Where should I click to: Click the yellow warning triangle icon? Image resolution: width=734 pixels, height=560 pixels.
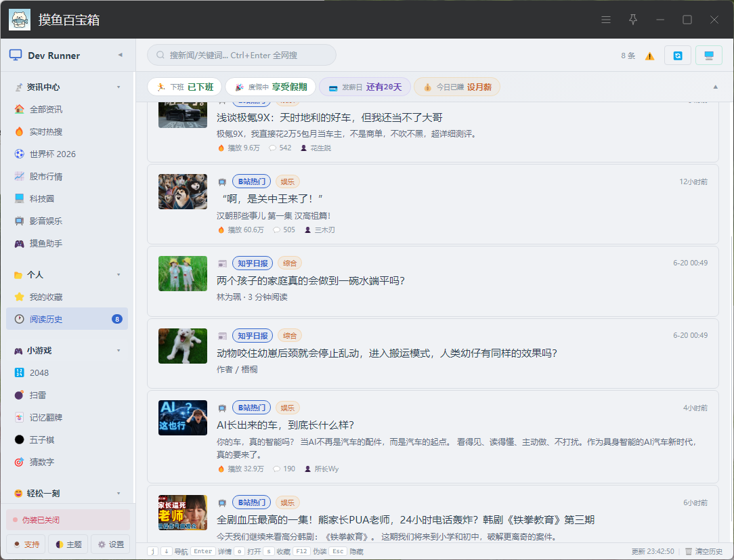[x=650, y=56]
